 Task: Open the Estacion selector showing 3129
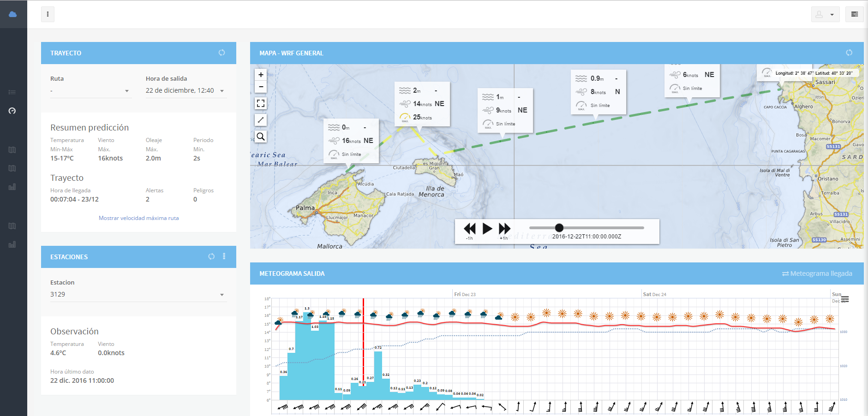click(138, 294)
